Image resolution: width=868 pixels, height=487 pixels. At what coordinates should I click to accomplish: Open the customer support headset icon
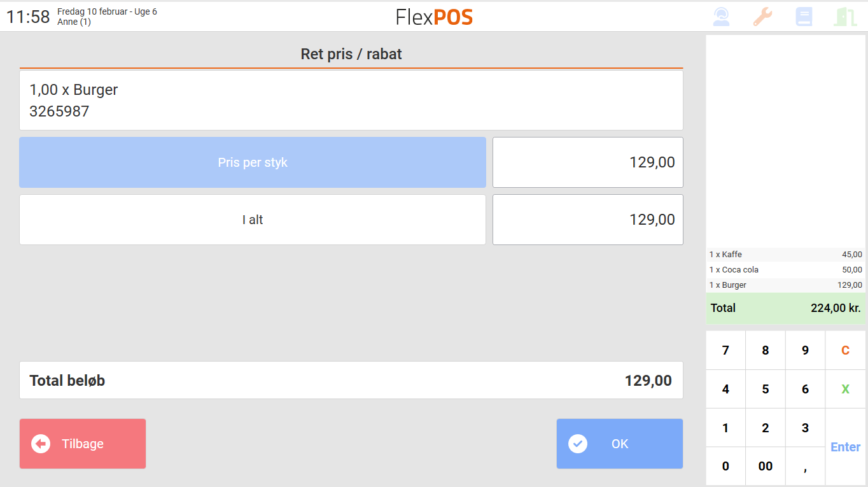(x=720, y=16)
